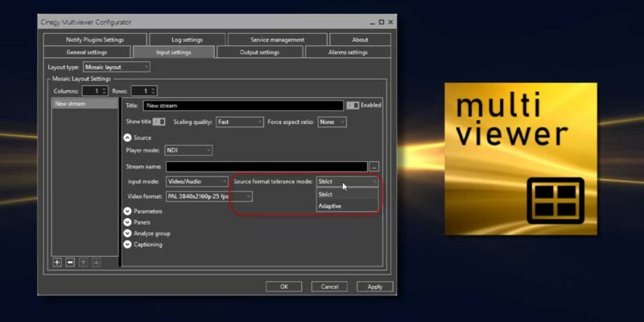Move stream up with arrow icon

click(84, 262)
